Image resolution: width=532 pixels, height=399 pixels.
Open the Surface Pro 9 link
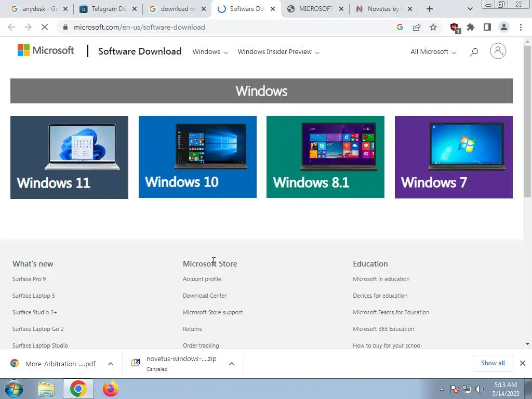coord(29,279)
